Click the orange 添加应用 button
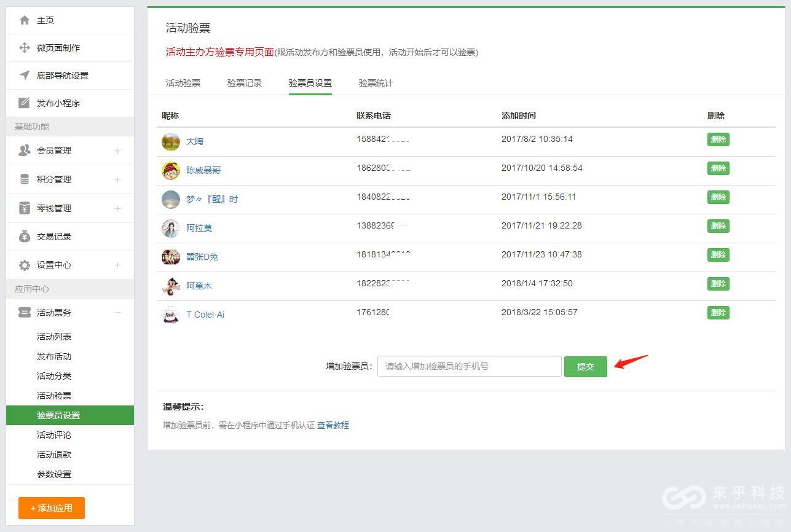This screenshot has height=532, width=791. pyautogui.click(x=52, y=508)
